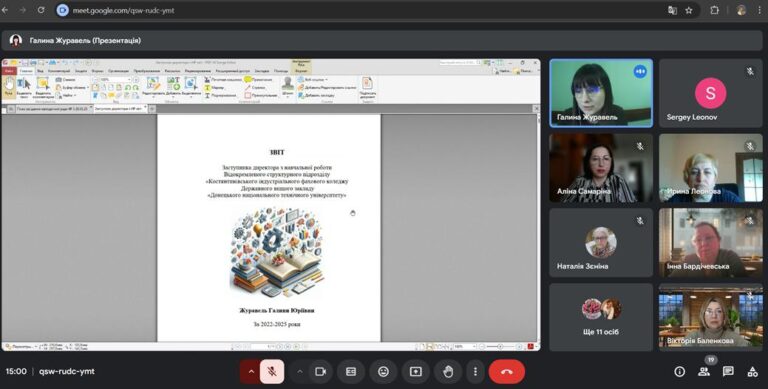Viewport: 768px width, 389px height.
Task: Select the Arrow drawing tool
Action: [255, 87]
